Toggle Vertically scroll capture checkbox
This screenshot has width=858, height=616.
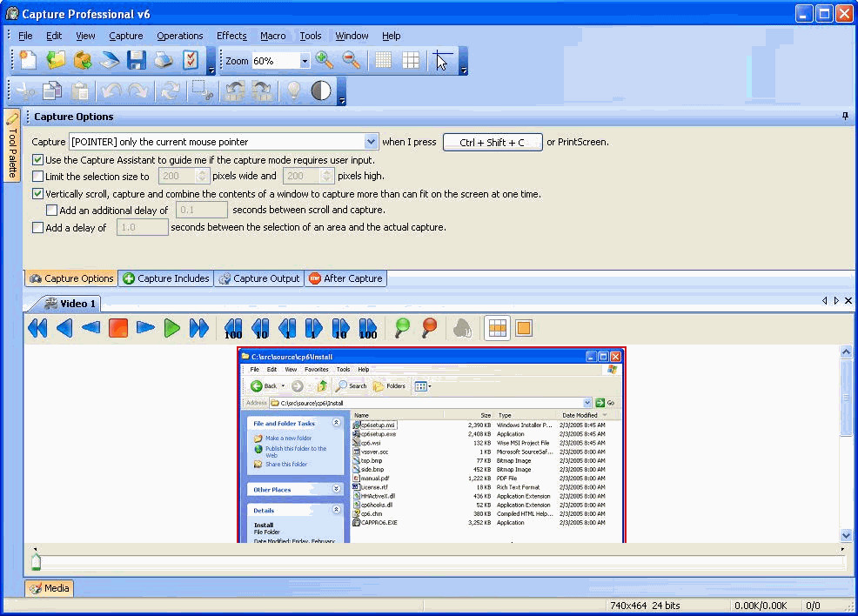(x=37, y=194)
